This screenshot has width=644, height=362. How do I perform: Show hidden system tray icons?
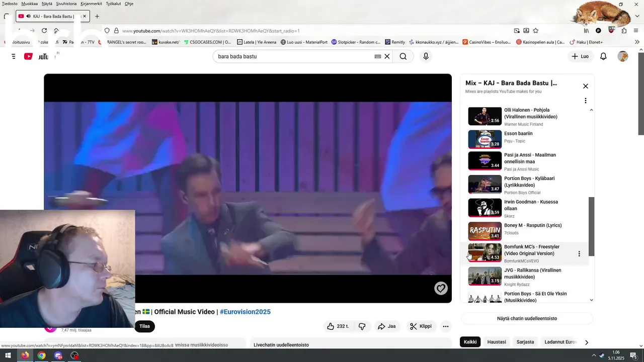click(x=595, y=355)
